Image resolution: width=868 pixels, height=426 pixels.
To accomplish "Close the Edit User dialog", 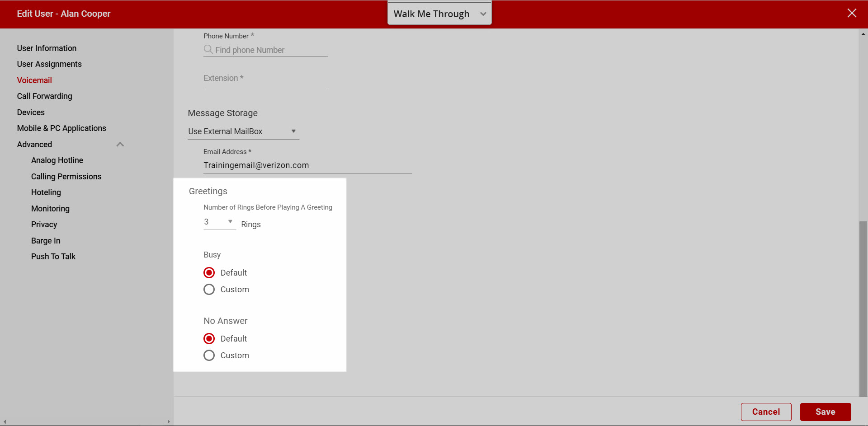I will pyautogui.click(x=852, y=13).
